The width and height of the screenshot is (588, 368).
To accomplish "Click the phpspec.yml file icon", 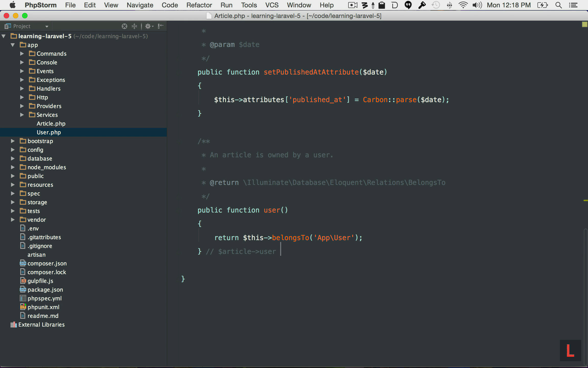I will pos(23,298).
